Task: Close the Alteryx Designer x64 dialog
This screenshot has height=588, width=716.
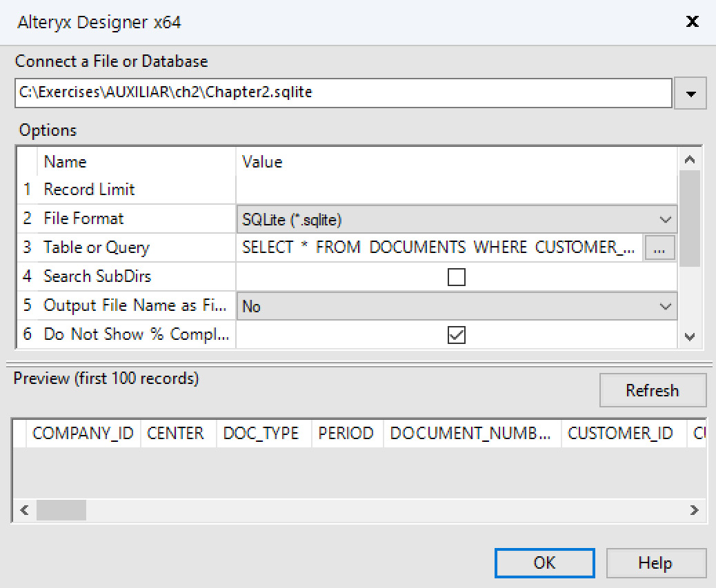Action: pyautogui.click(x=693, y=21)
